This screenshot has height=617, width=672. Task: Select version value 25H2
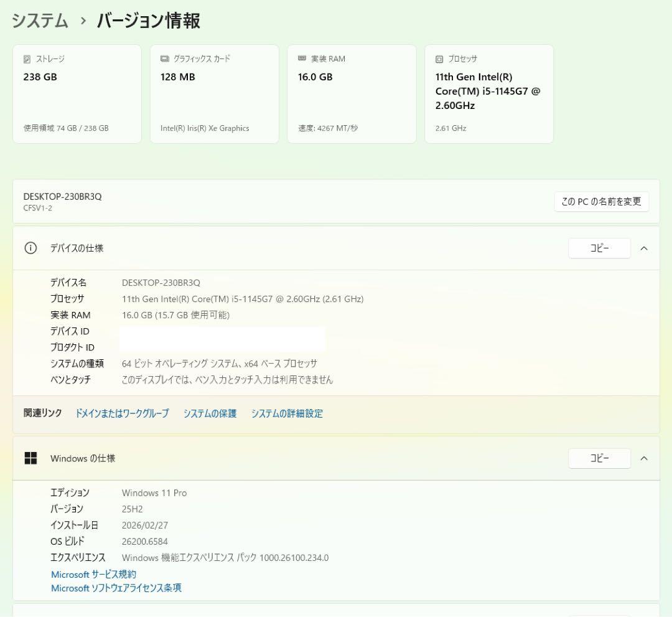(132, 509)
